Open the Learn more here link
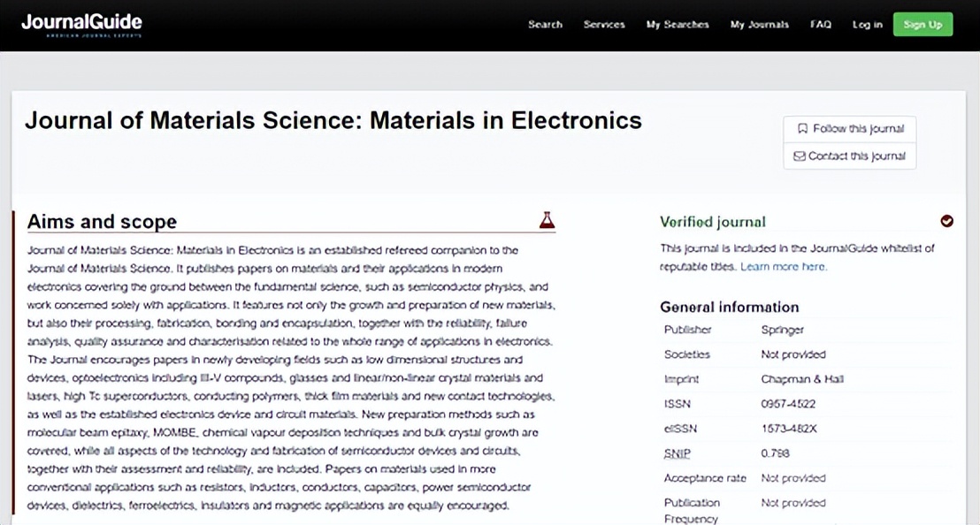The image size is (980, 525). [783, 267]
